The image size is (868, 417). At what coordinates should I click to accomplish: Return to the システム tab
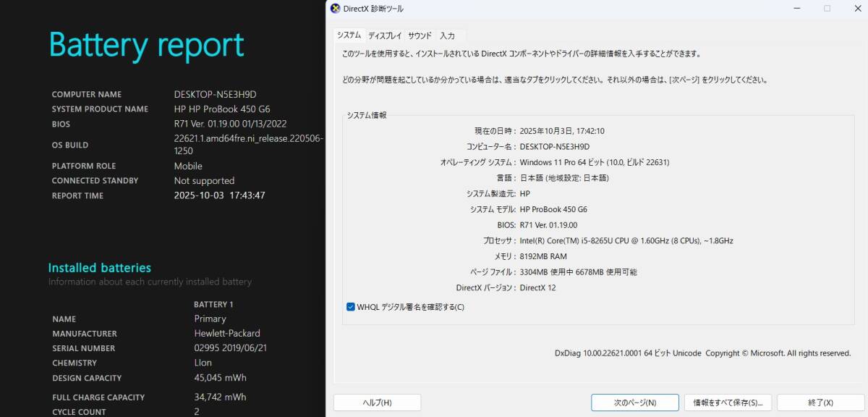tap(349, 34)
